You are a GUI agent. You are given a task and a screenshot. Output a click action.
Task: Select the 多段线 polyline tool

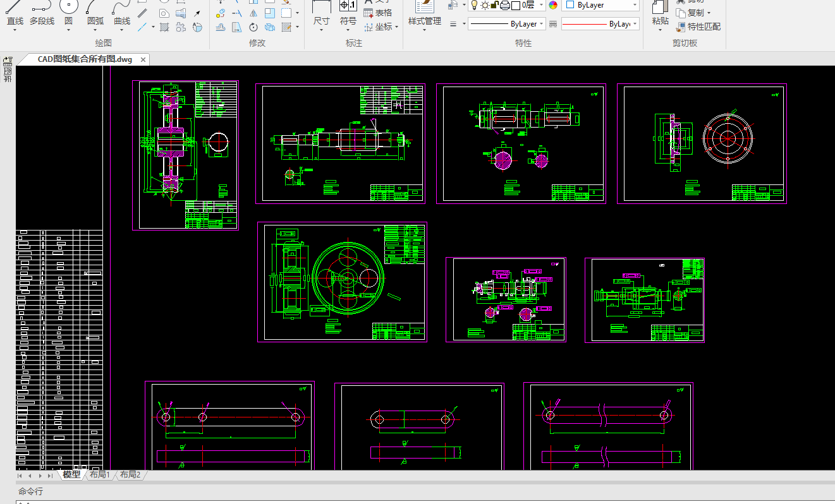[x=42, y=14]
